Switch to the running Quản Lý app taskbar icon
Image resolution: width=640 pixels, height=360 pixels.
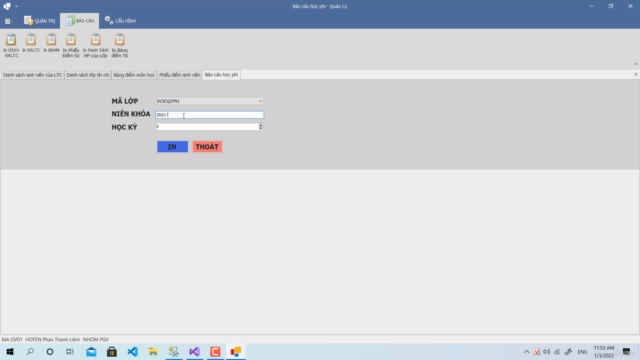236,351
